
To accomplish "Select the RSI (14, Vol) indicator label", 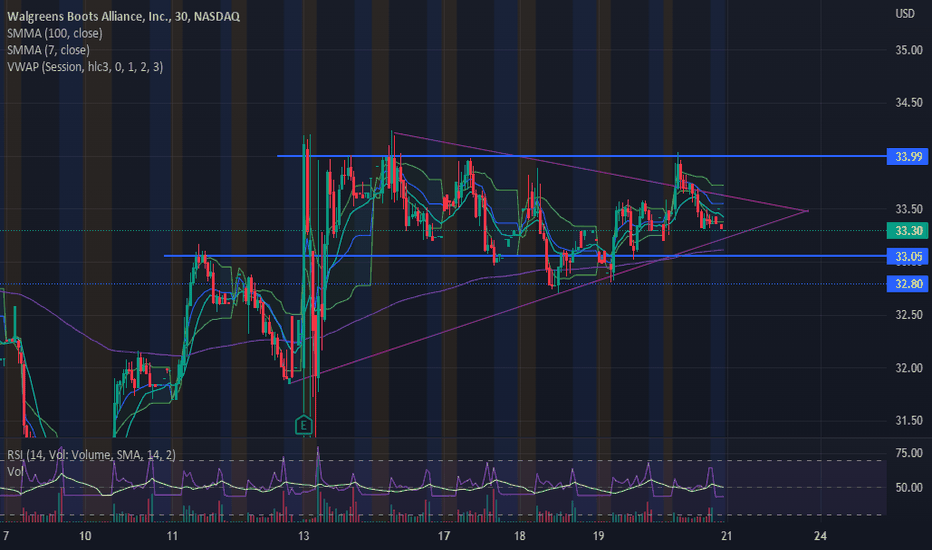I will coord(91,455).
